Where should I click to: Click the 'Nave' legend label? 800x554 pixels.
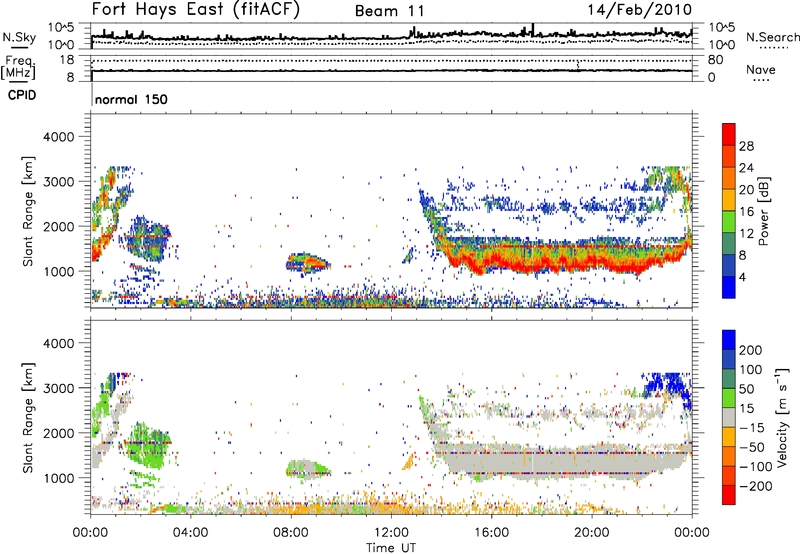(x=760, y=70)
